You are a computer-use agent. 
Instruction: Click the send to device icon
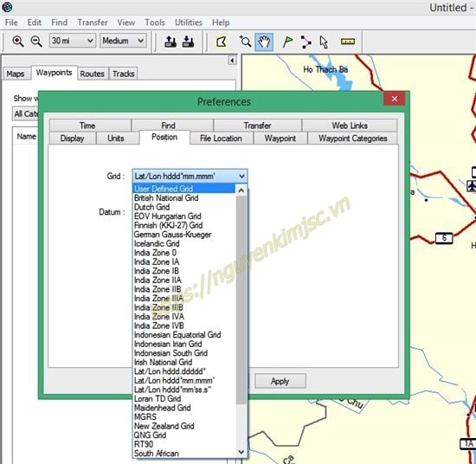click(170, 42)
